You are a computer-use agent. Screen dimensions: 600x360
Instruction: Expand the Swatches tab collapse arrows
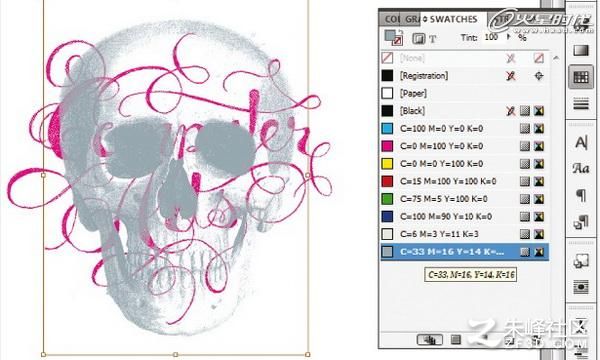tap(424, 19)
